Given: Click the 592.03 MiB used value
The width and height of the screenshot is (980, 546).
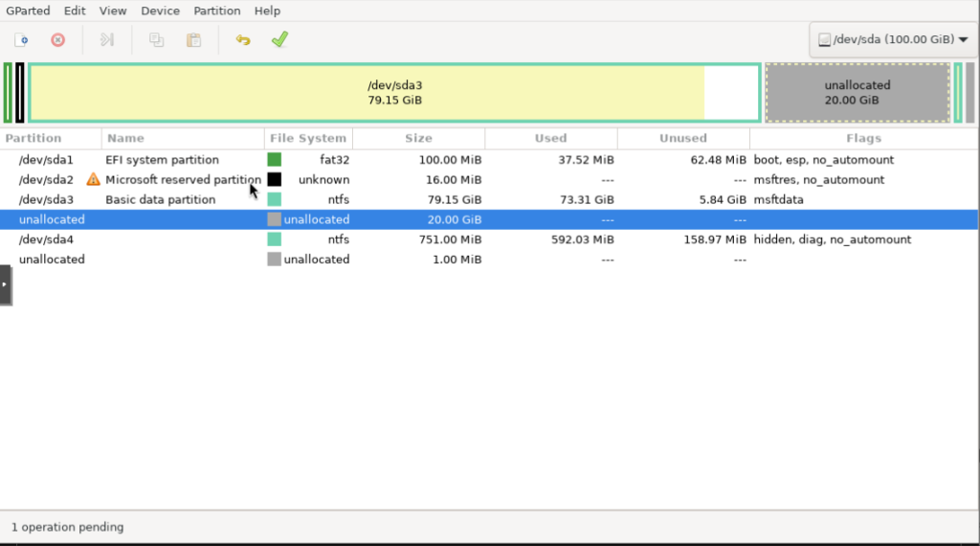Looking at the screenshot, I should [x=583, y=239].
